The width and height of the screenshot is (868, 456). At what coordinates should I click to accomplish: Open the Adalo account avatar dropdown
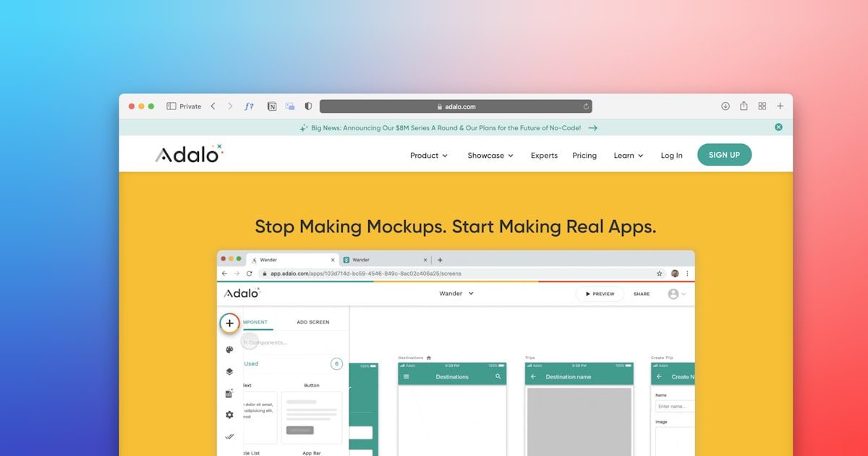tap(677, 294)
